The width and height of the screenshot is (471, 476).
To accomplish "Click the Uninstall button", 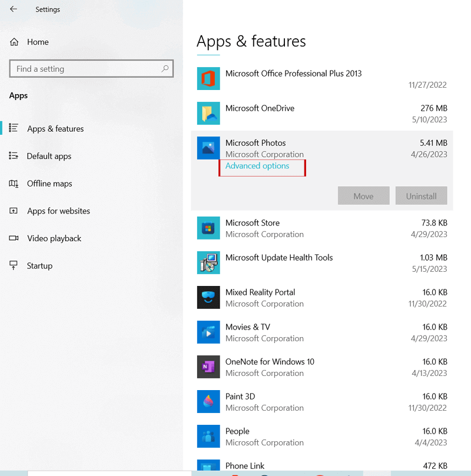I will 421,196.
